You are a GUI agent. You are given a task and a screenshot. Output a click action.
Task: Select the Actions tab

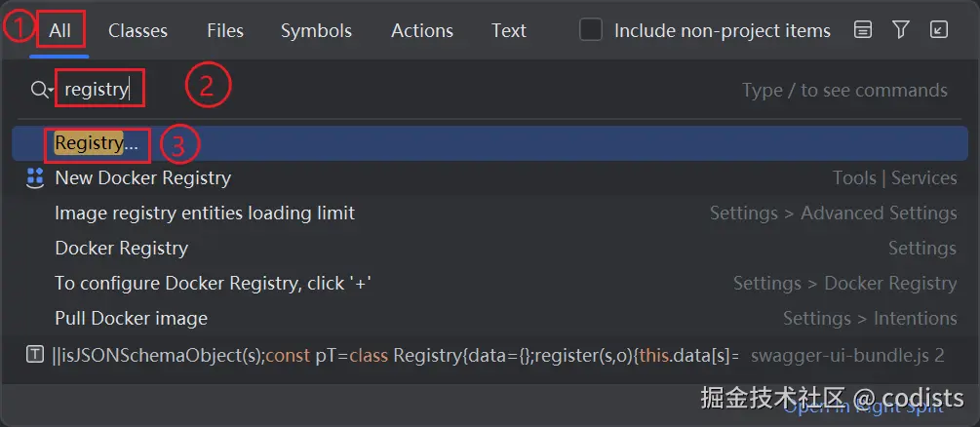422,31
